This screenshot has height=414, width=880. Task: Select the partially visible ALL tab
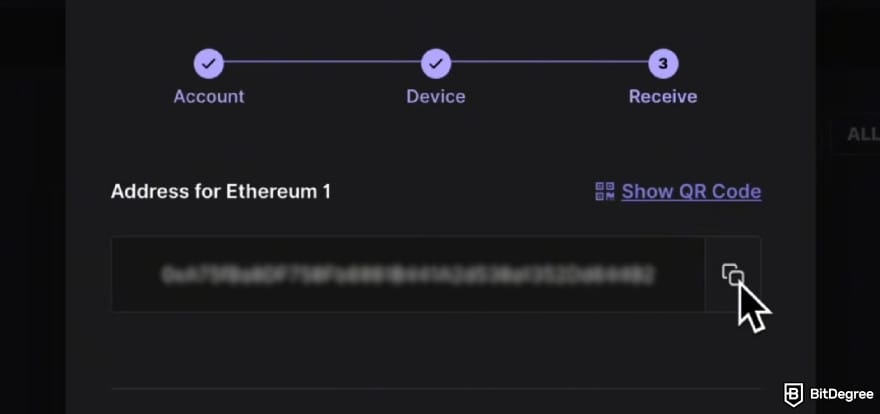click(862, 134)
